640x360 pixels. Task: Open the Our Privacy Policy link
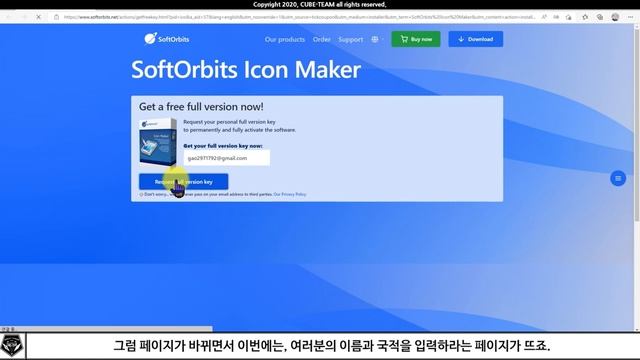290,194
